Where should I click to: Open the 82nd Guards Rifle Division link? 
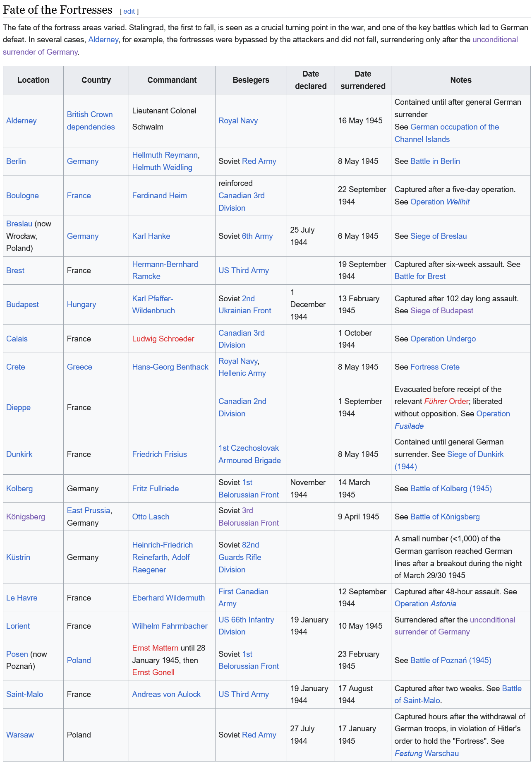coord(240,557)
